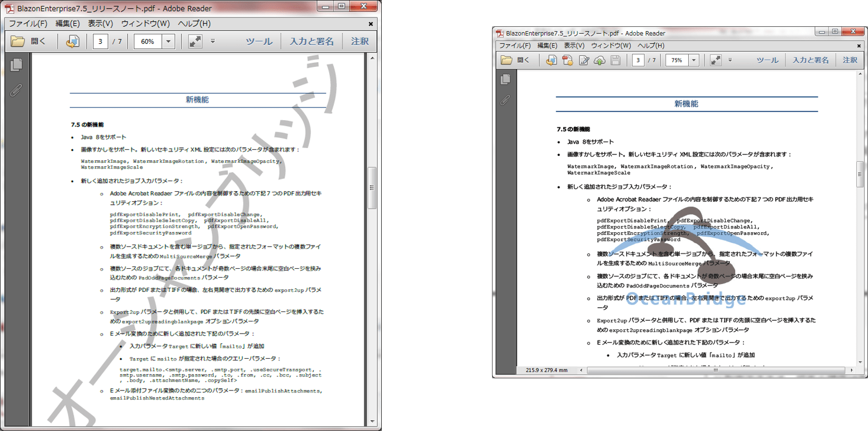Maximize the right Adobe Reader window
This screenshot has width=868, height=431.
pyautogui.click(x=835, y=32)
